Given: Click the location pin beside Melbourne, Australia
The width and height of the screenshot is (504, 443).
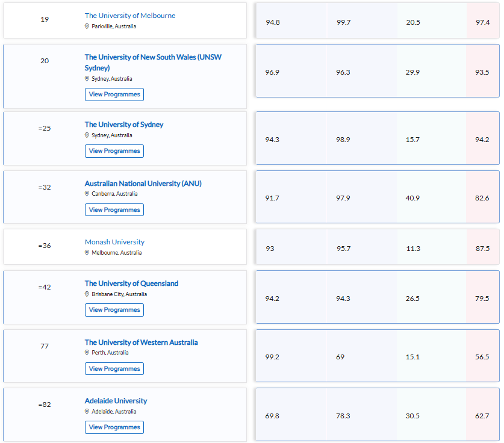Looking at the screenshot, I should coord(87,253).
